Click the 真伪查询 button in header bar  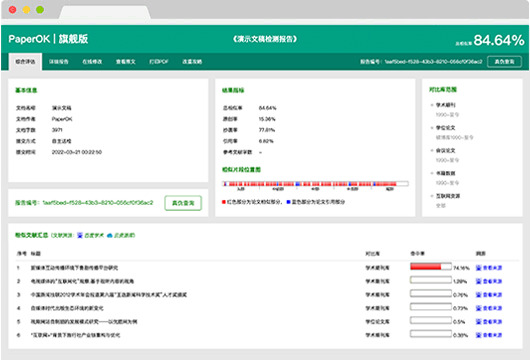(504, 62)
